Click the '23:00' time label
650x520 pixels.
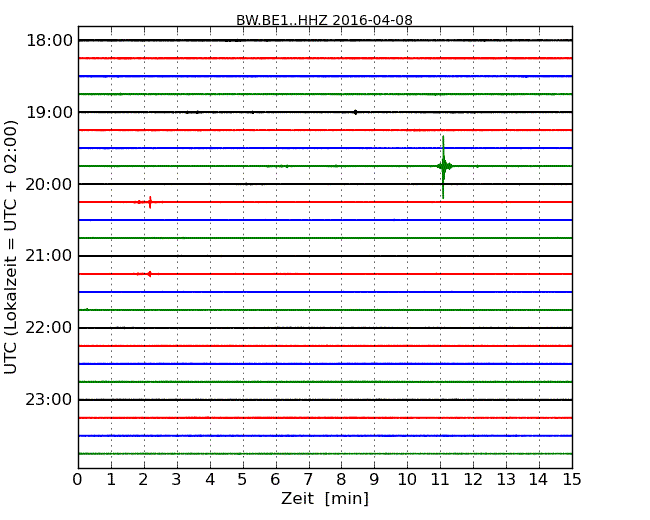pyautogui.click(x=49, y=400)
